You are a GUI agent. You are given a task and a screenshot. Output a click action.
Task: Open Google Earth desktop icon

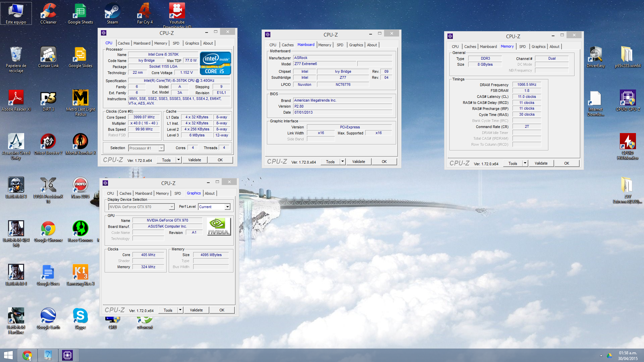48,318
